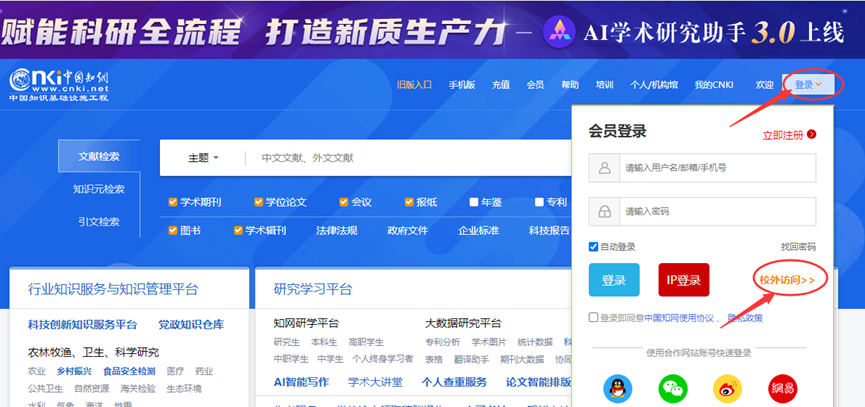The width and height of the screenshot is (865, 407).
Task: Click the red IP登录 button
Action: tap(684, 280)
